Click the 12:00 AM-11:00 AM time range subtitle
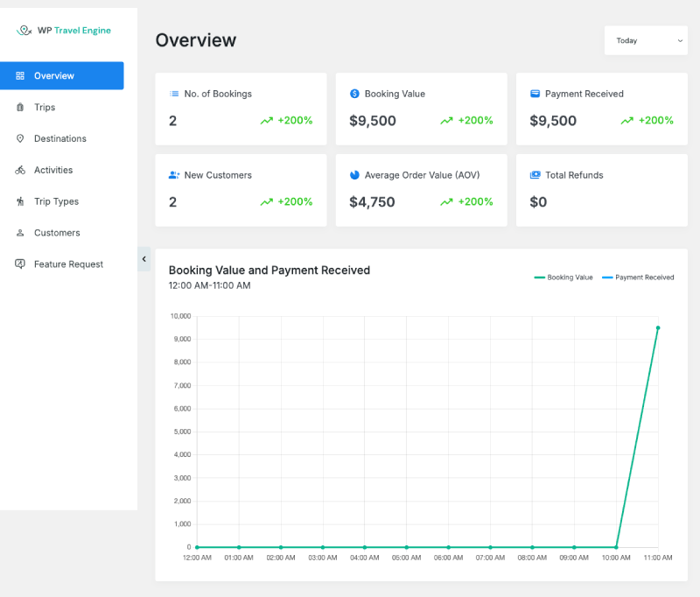 pos(209,285)
